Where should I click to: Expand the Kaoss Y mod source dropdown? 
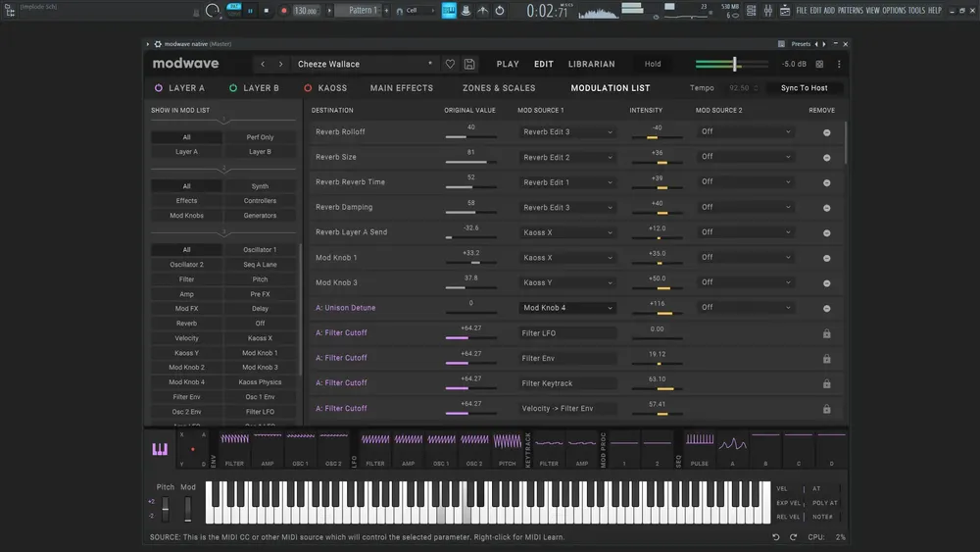(567, 282)
